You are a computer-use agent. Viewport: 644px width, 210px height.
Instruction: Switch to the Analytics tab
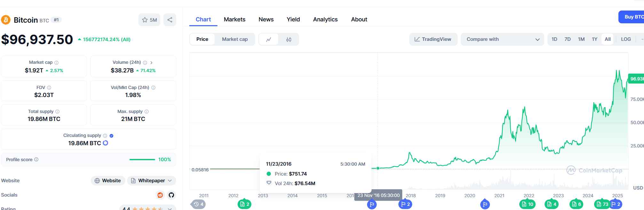[x=325, y=19]
